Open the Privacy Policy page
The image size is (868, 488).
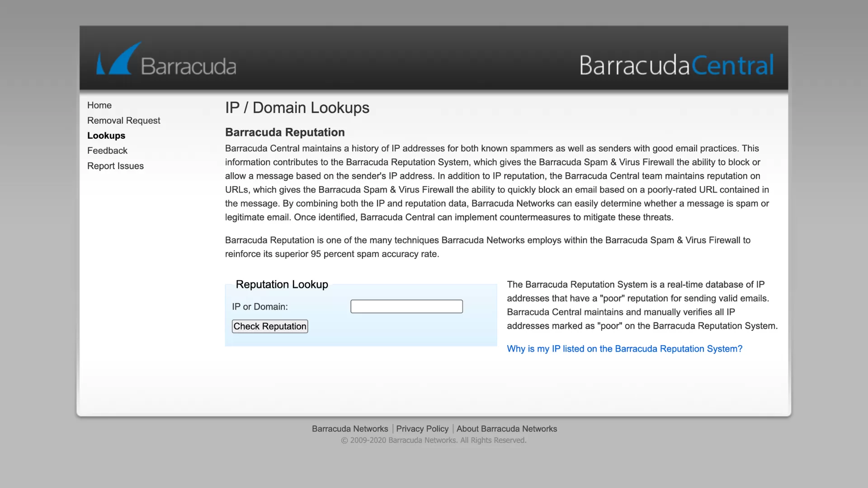(422, 428)
